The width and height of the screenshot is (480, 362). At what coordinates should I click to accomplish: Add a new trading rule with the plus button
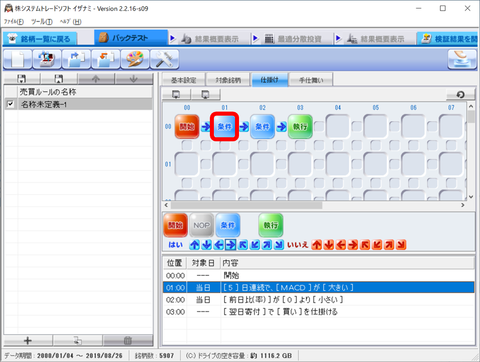(x=28, y=340)
